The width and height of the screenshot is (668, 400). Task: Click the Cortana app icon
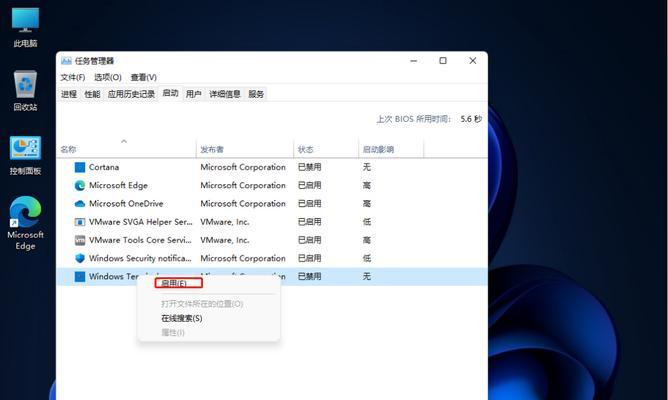[80, 167]
